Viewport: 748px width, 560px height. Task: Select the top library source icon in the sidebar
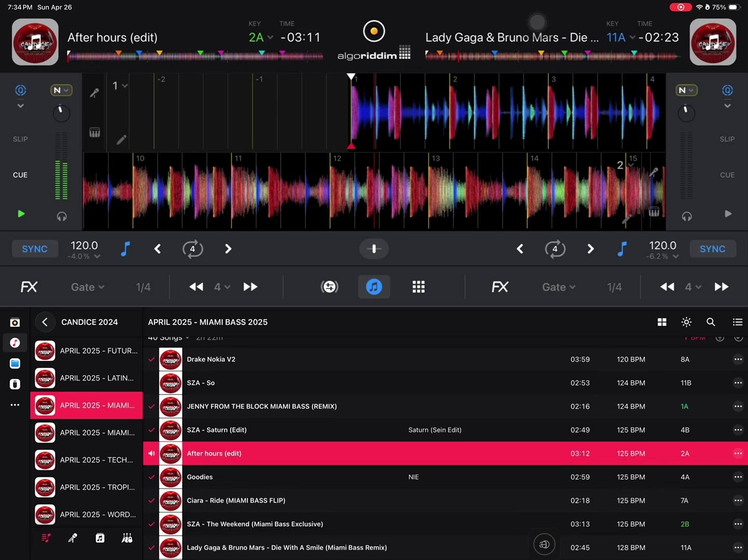point(15,323)
